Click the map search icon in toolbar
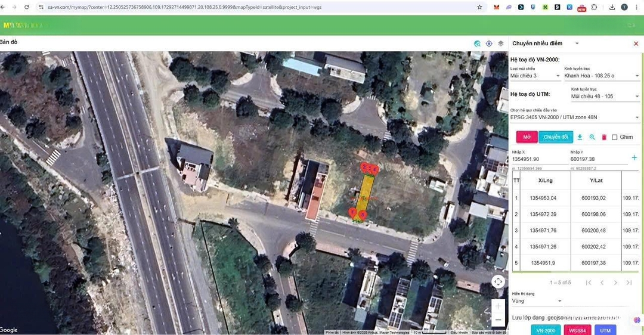This screenshot has height=335, width=644. (x=477, y=44)
